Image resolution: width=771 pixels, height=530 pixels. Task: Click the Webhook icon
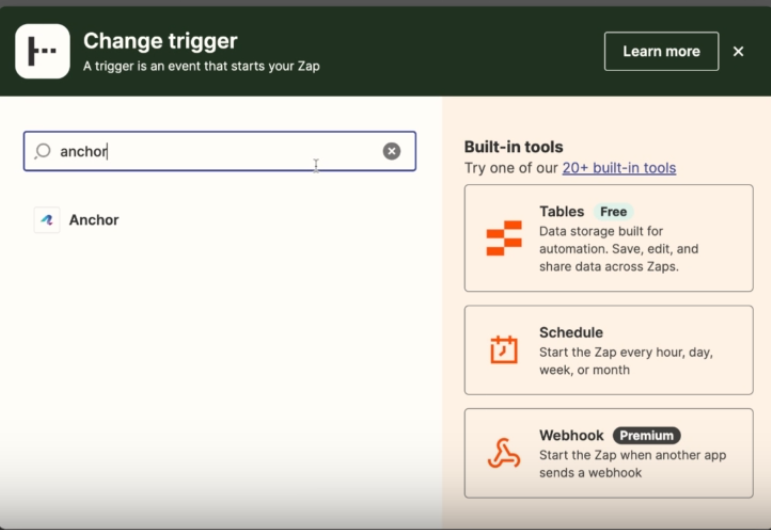coord(504,453)
